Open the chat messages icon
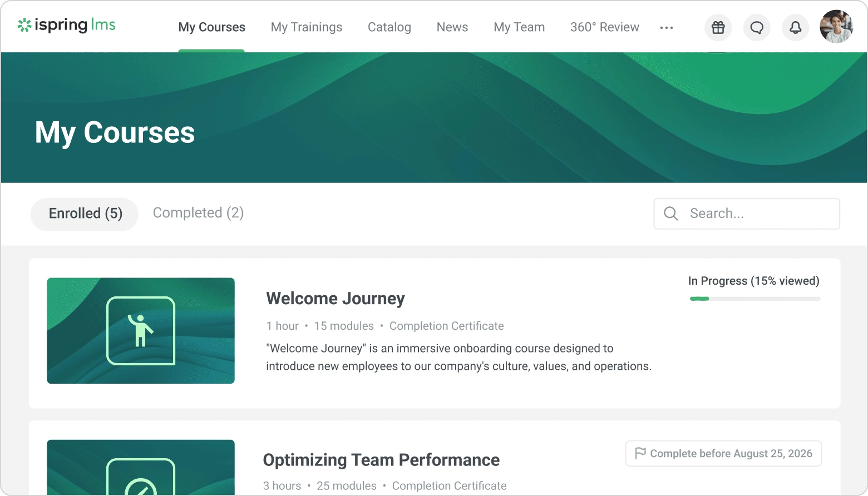Image resolution: width=868 pixels, height=496 pixels. 757,27
